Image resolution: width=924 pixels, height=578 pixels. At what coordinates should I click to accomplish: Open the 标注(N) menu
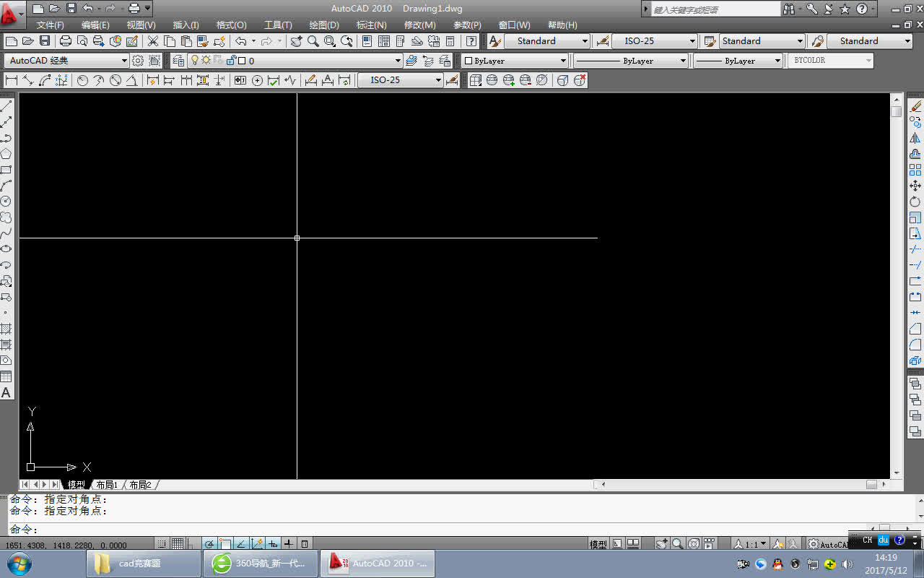[372, 25]
